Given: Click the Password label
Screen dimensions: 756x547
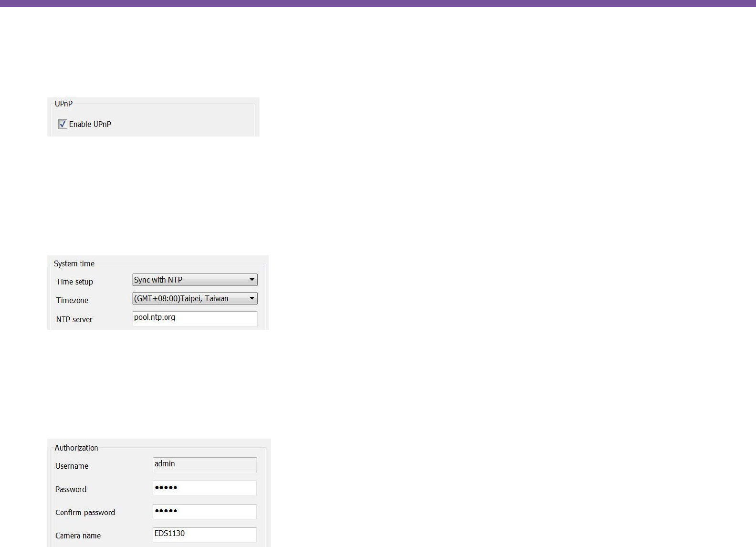Looking at the screenshot, I should tap(71, 489).
